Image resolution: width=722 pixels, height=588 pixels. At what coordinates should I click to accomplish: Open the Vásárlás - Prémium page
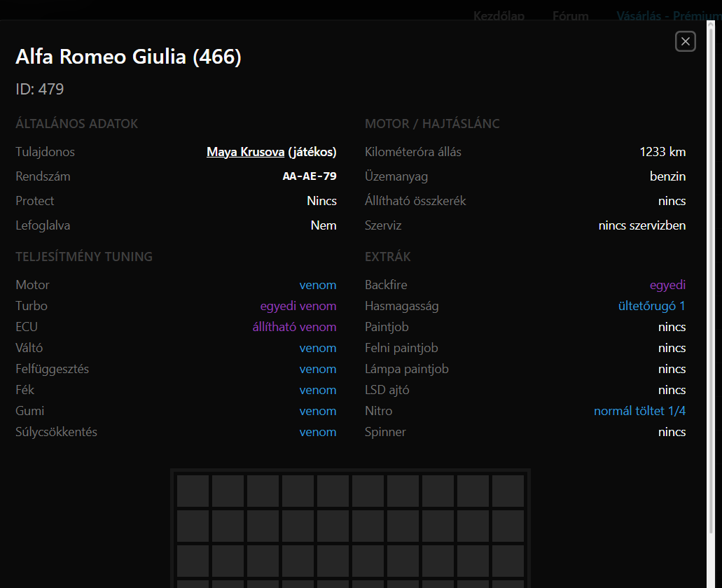click(x=668, y=15)
